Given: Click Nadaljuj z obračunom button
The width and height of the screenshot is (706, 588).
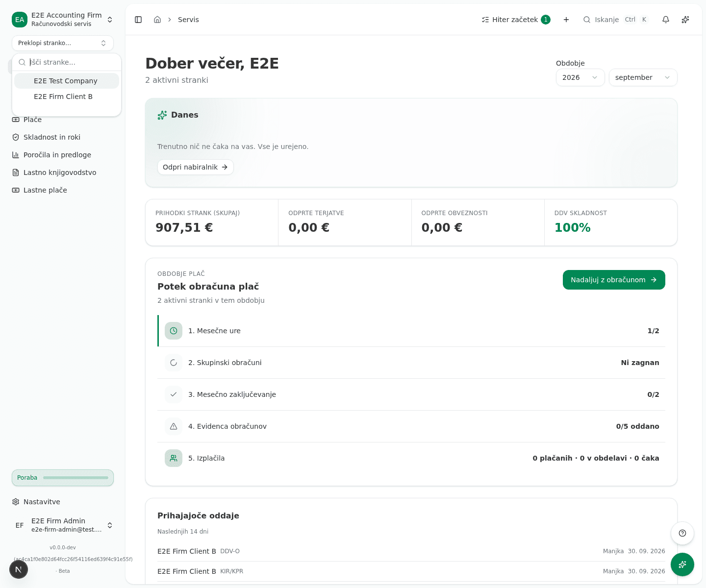Looking at the screenshot, I should 614,280.
